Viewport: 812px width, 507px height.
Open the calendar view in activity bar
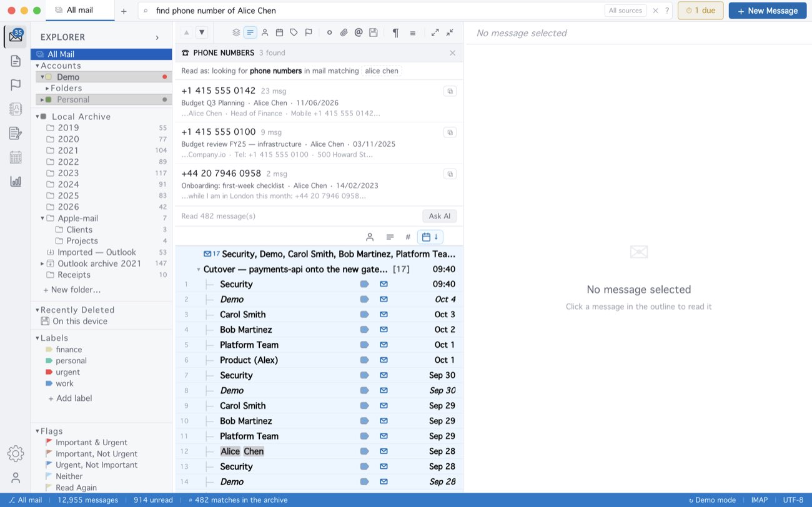tap(16, 157)
